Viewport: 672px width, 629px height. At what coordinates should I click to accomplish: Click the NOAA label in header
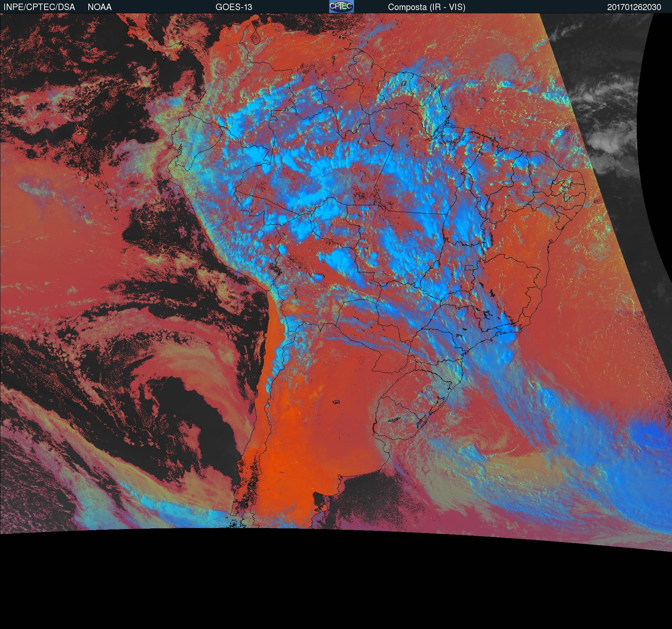100,7
